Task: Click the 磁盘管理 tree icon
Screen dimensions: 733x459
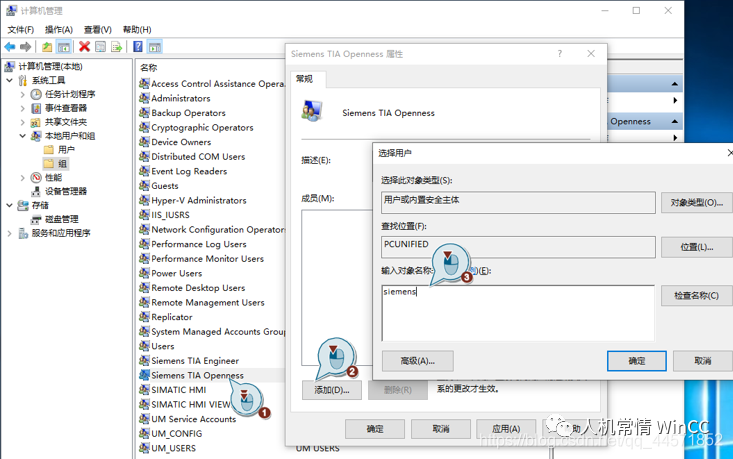Action: click(x=36, y=219)
